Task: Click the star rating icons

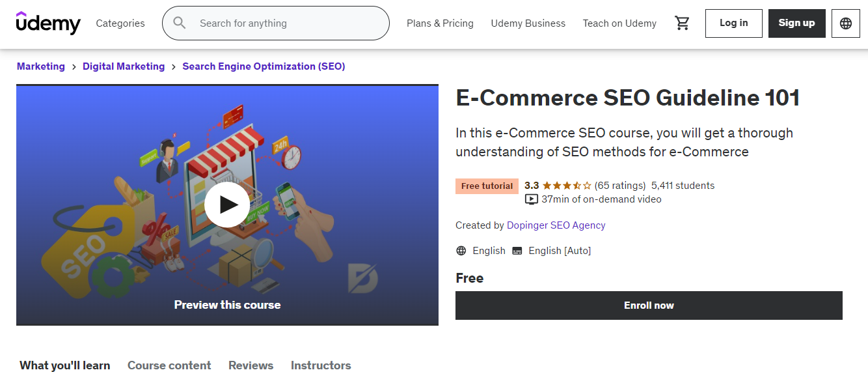Action: (567, 186)
